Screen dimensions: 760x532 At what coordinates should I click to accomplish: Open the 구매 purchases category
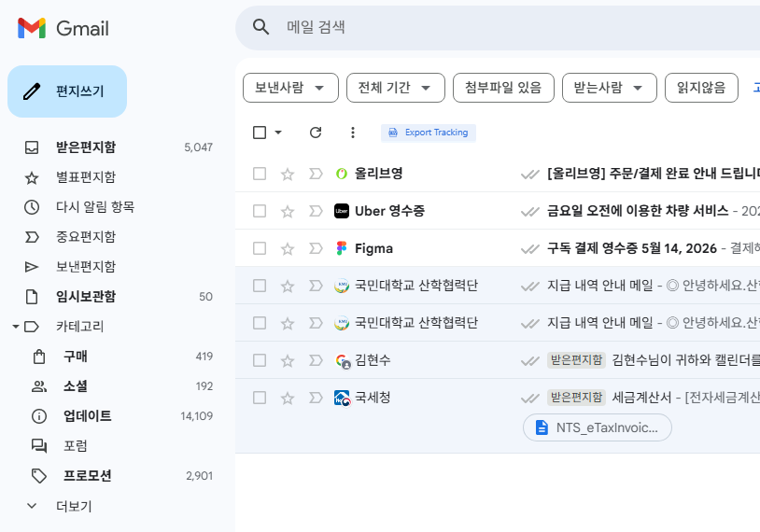coord(75,357)
